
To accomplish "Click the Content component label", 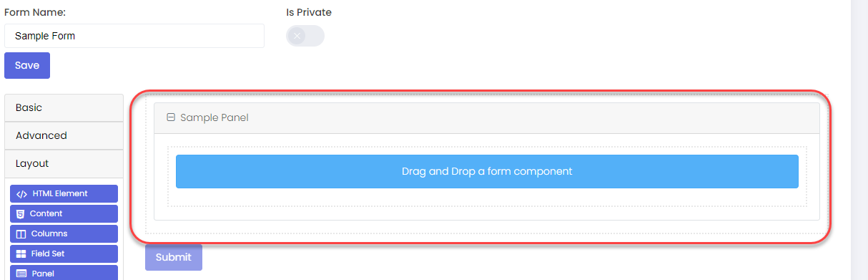I will (x=46, y=213).
